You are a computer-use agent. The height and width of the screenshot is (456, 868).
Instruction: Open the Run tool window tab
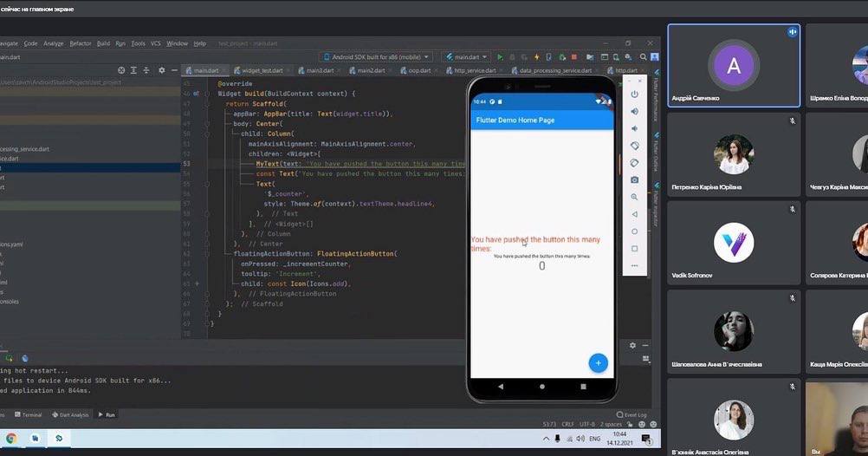(x=107, y=414)
